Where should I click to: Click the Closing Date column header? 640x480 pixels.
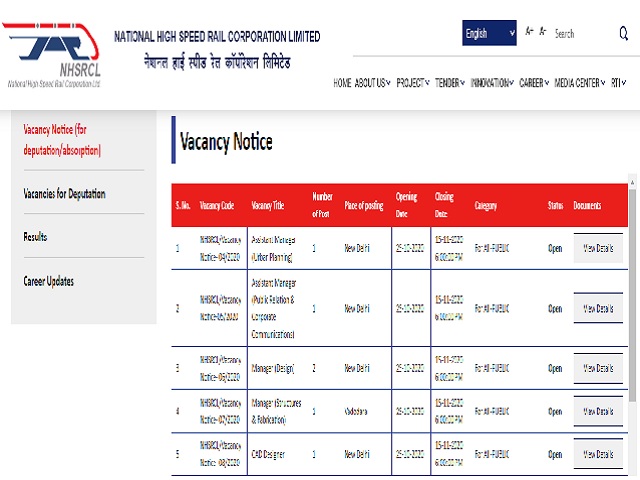pos(444,205)
